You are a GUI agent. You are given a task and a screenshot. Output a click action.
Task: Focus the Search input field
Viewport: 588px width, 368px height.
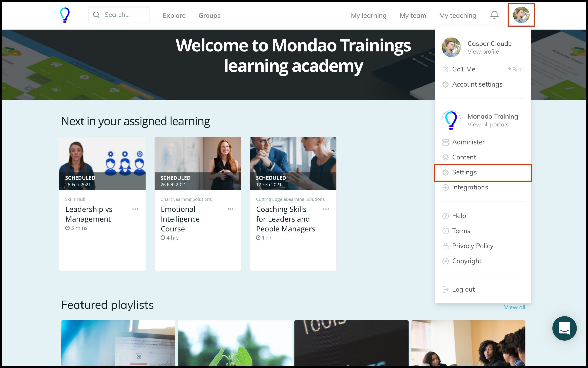(124, 15)
